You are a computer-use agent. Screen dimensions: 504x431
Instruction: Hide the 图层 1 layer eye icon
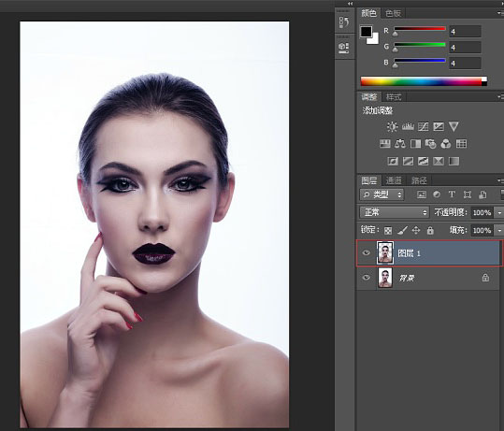(367, 253)
